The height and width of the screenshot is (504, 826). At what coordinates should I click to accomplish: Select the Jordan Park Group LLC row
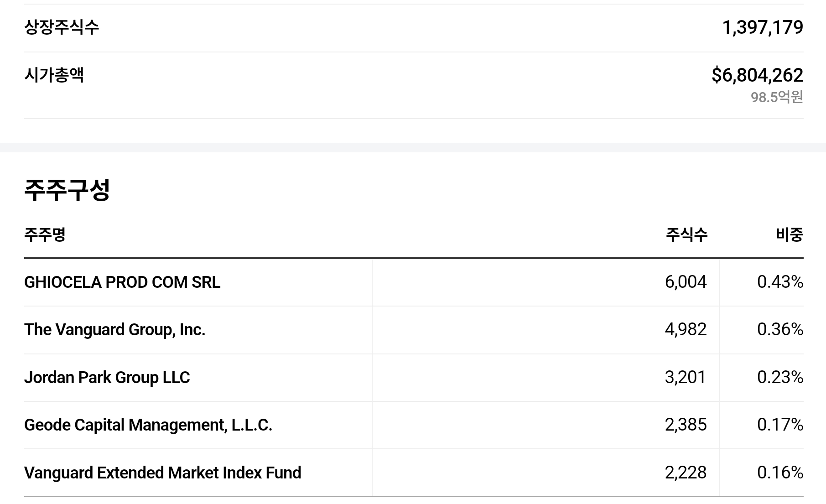coord(414,378)
